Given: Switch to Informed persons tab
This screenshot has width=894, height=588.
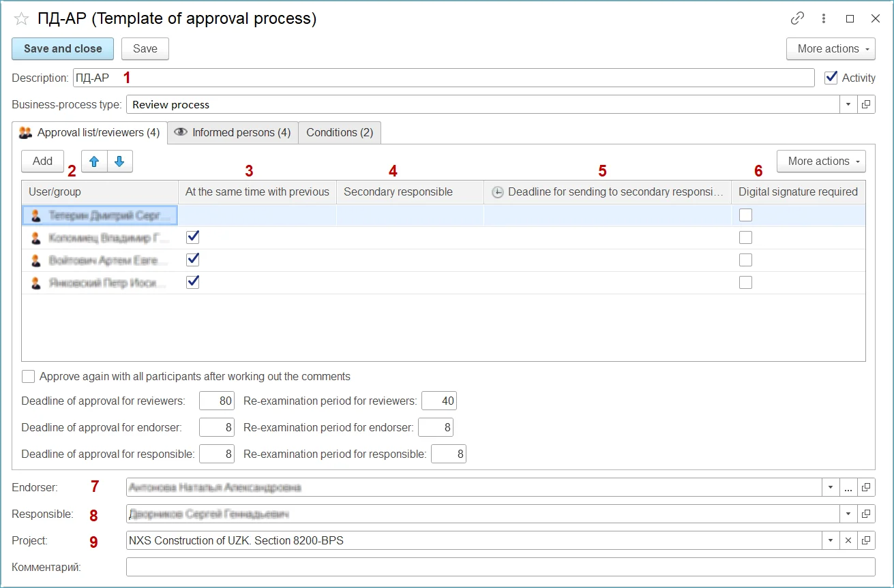Looking at the screenshot, I should pyautogui.click(x=233, y=132).
